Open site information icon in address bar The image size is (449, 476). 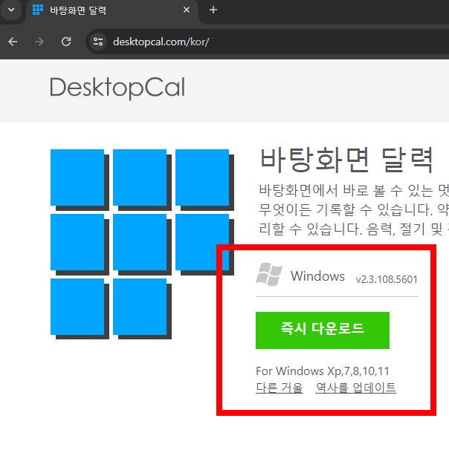pos(98,42)
